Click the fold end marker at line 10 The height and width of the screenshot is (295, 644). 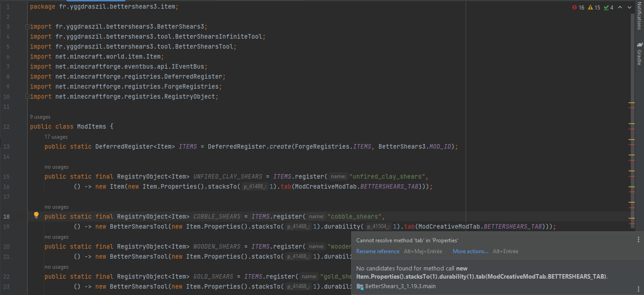(x=28, y=96)
